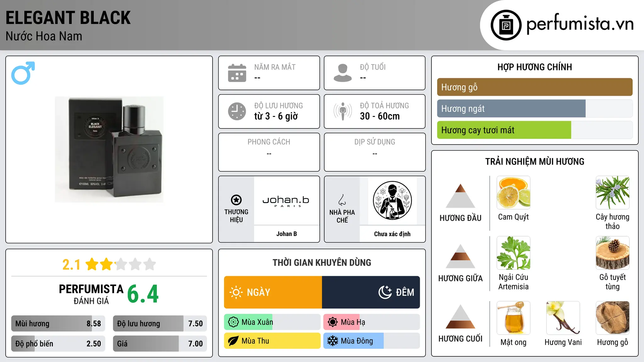Image resolution: width=644 pixels, height=362 pixels.
Task: Click the Hợp hương chính heading
Action: (535, 67)
